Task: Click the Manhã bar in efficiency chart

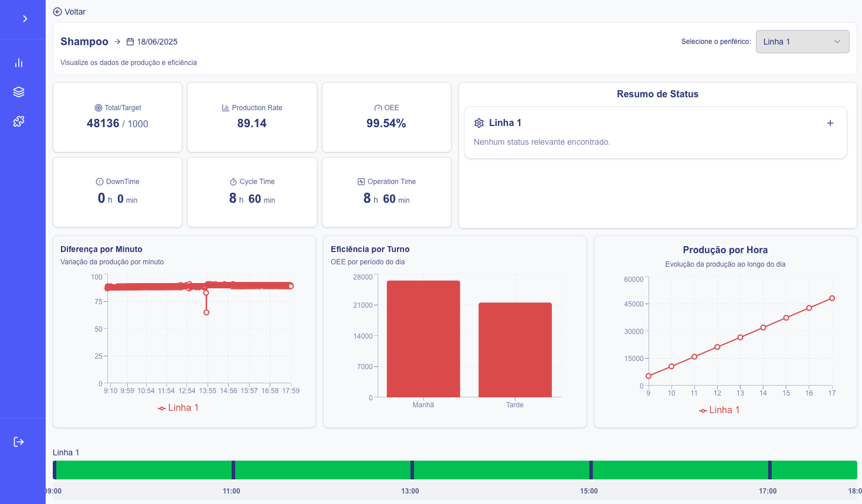Action: [423, 339]
